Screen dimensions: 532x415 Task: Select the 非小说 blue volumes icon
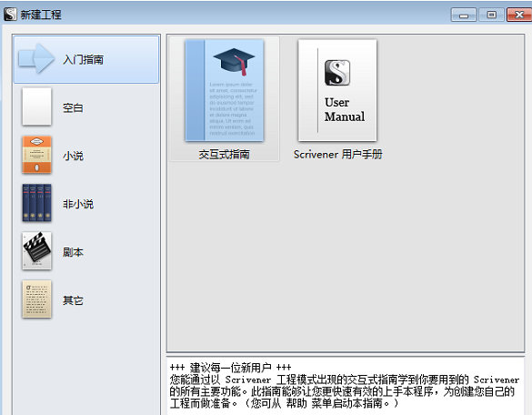point(36,203)
